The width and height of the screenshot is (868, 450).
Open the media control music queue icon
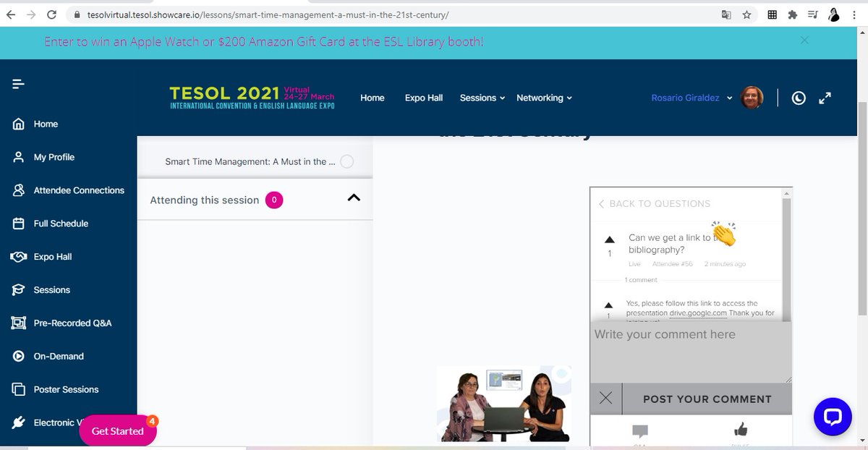(812, 14)
